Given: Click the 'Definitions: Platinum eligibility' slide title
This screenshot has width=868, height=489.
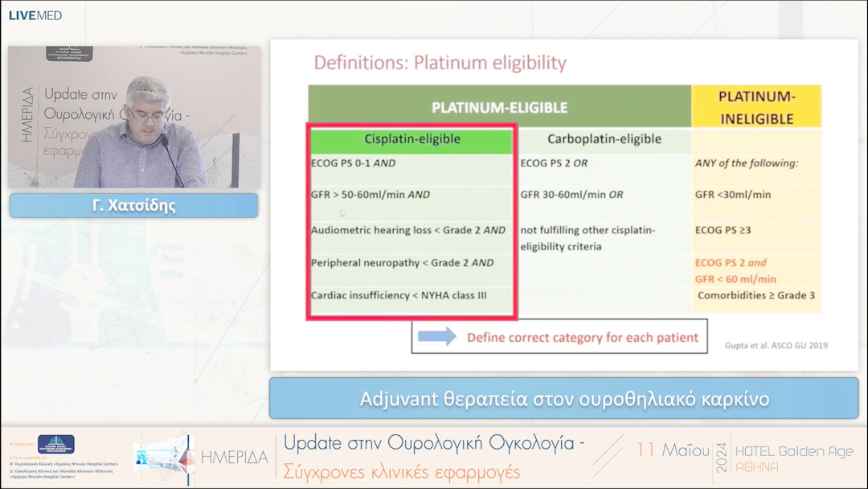Looking at the screenshot, I should tap(440, 63).
